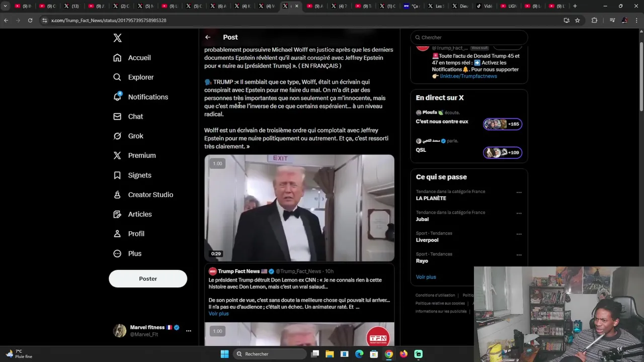This screenshot has height=362, width=644.
Task: Open the LA PLANÈTE trend
Action: click(x=431, y=199)
